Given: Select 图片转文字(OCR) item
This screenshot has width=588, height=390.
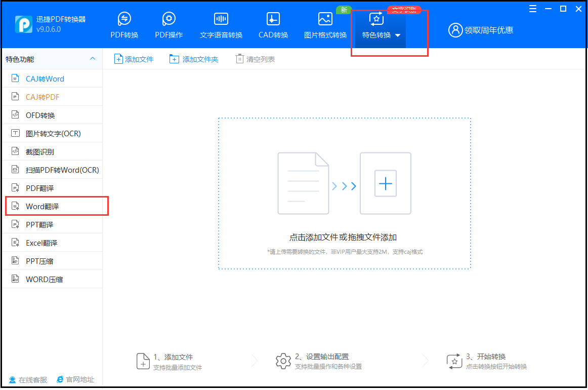Looking at the screenshot, I should point(53,133).
